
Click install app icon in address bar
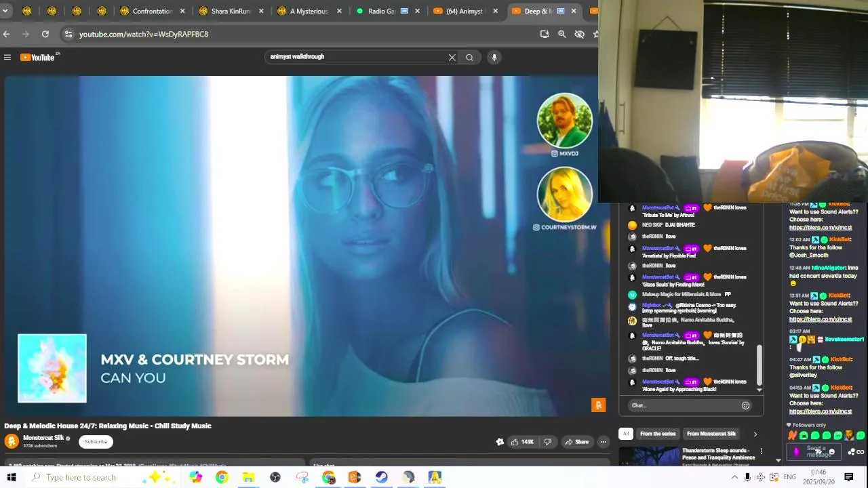(x=545, y=34)
